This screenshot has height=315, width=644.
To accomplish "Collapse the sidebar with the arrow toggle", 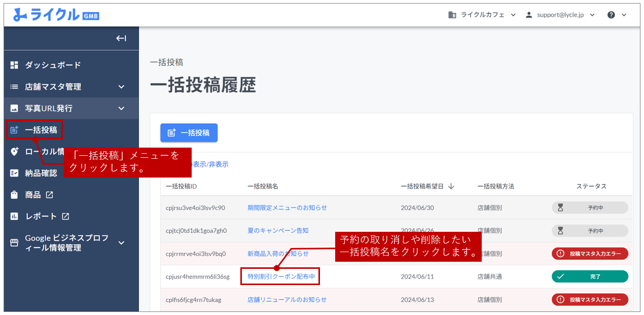I will 121,38.
